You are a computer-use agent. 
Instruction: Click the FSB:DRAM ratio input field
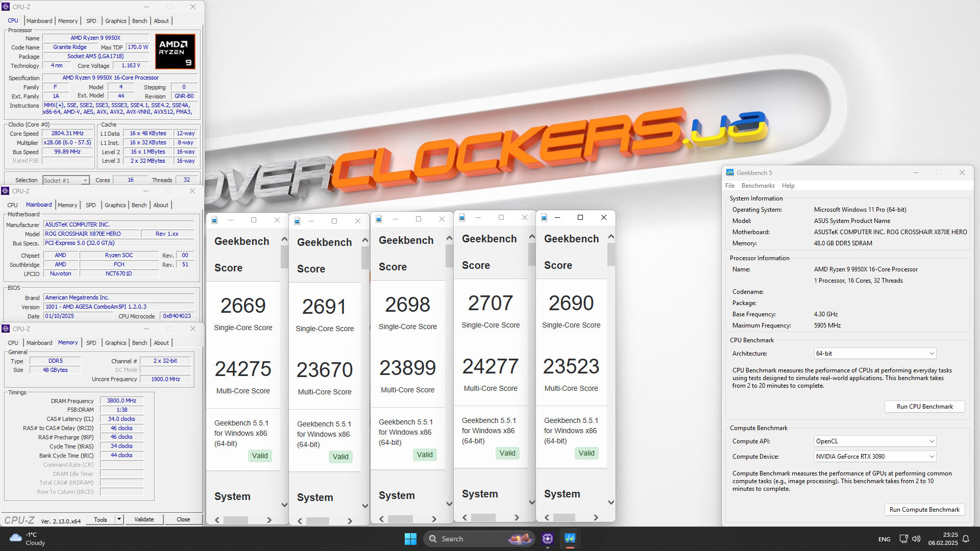pyautogui.click(x=120, y=410)
